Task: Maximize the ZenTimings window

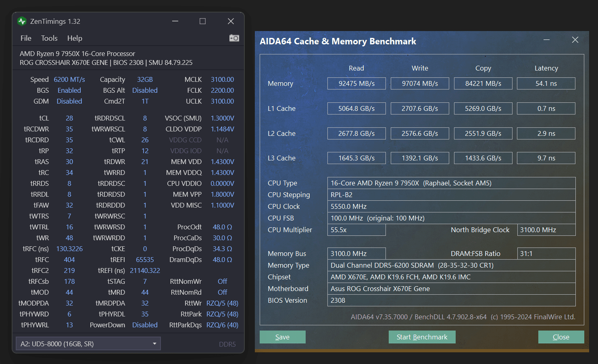Action: tap(202, 21)
